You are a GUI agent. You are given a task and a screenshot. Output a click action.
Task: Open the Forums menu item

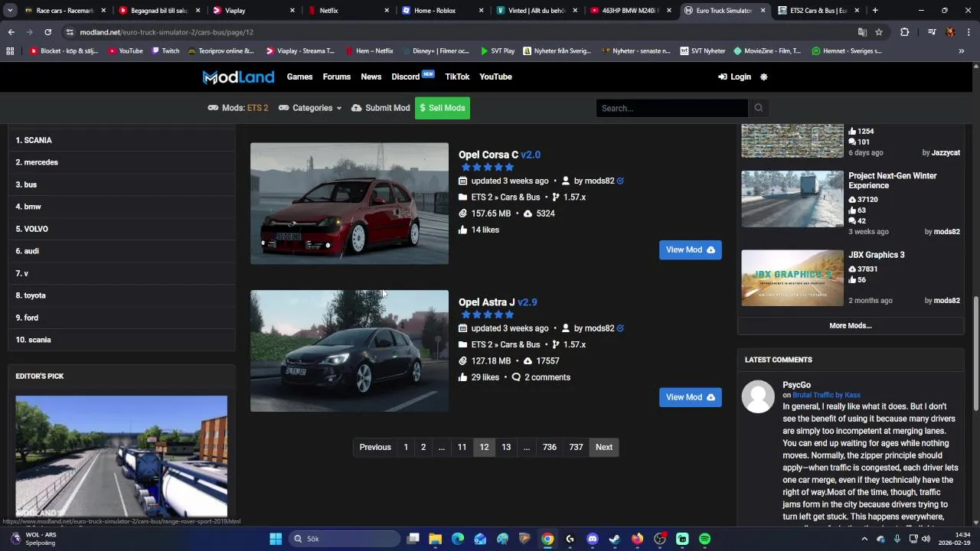[336, 77]
